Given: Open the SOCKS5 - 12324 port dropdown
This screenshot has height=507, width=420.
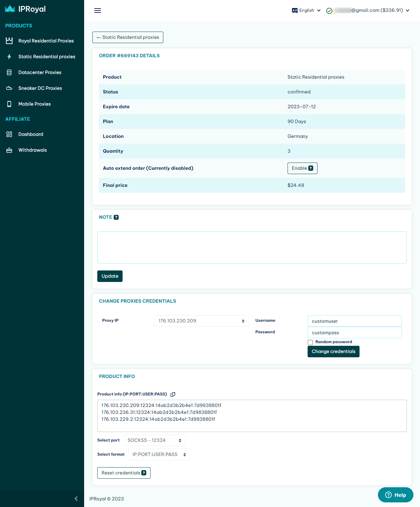Looking at the screenshot, I should pos(154,440).
